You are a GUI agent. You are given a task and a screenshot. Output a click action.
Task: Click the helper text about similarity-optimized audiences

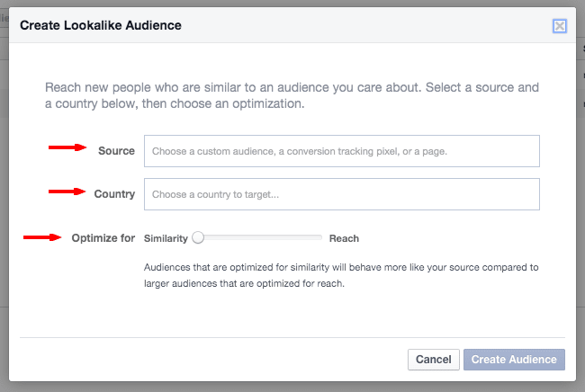pyautogui.click(x=340, y=275)
